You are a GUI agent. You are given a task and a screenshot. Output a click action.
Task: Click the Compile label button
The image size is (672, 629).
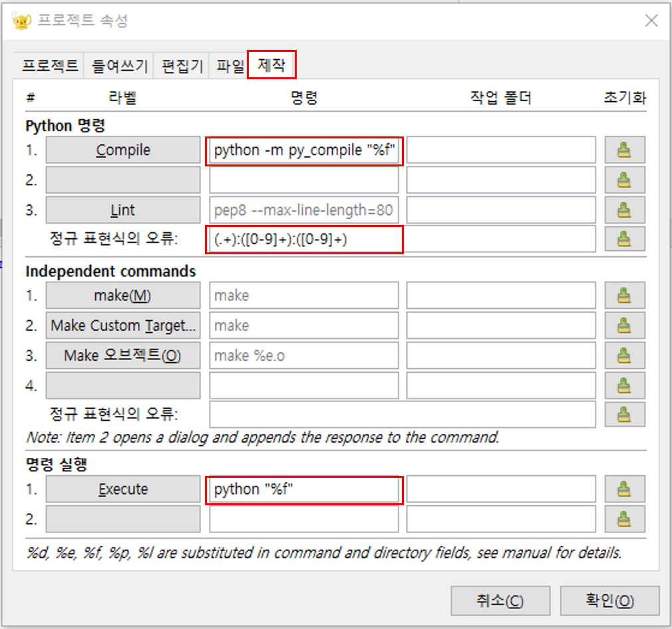coord(123,150)
